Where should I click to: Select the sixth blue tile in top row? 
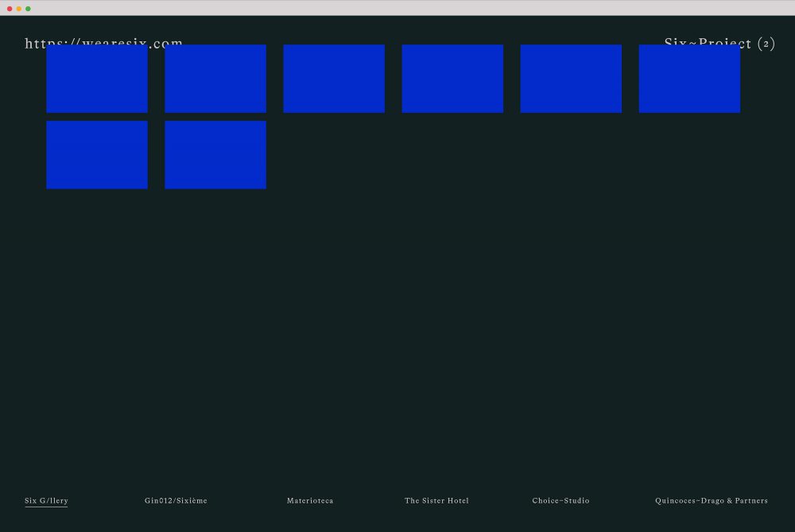pyautogui.click(x=689, y=79)
